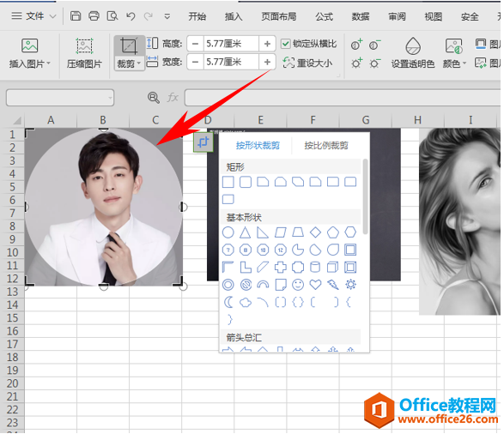Click the undo arrow icon
This screenshot has width=504, height=434.
(131, 16)
